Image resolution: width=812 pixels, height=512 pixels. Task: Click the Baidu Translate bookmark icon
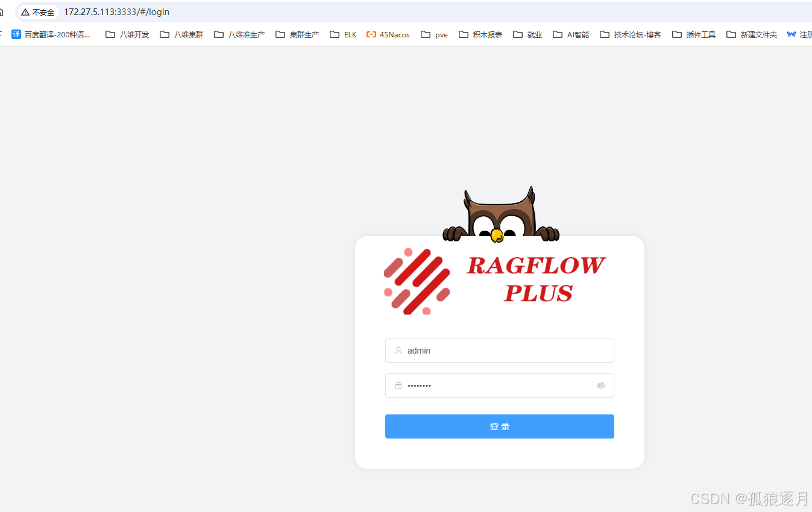[x=16, y=34]
